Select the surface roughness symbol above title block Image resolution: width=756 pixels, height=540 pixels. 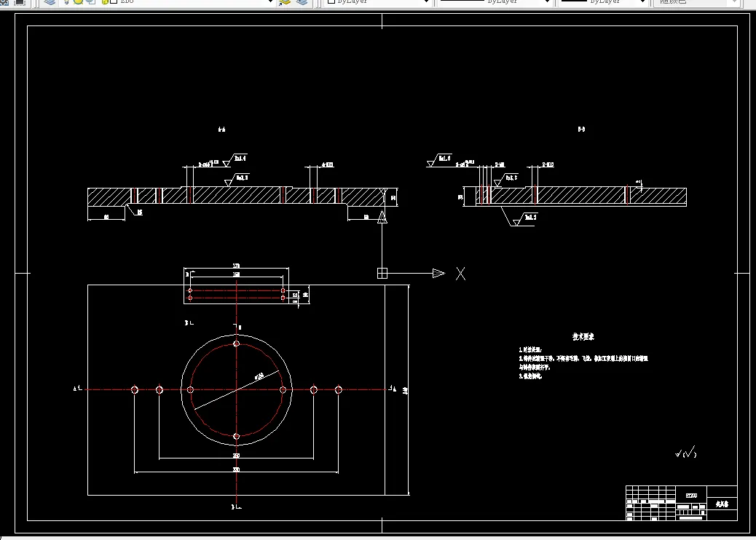[685, 453]
